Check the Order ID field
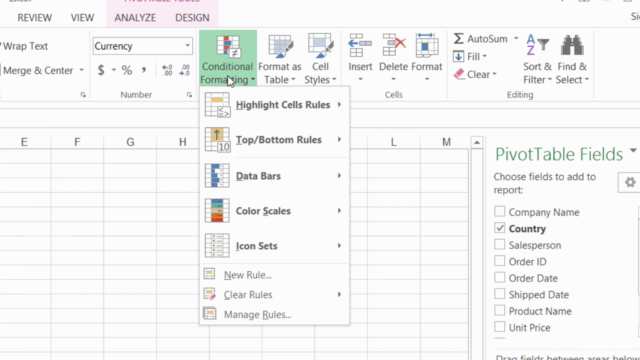 [x=500, y=261]
